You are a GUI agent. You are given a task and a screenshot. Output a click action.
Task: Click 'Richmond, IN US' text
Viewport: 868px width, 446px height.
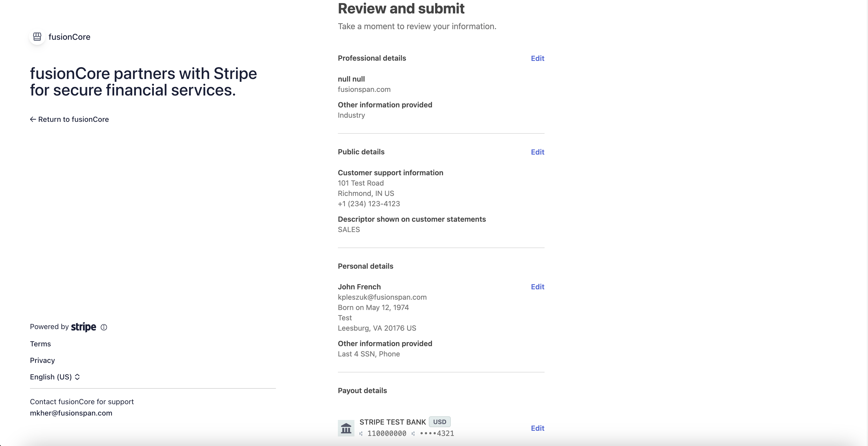(x=366, y=193)
